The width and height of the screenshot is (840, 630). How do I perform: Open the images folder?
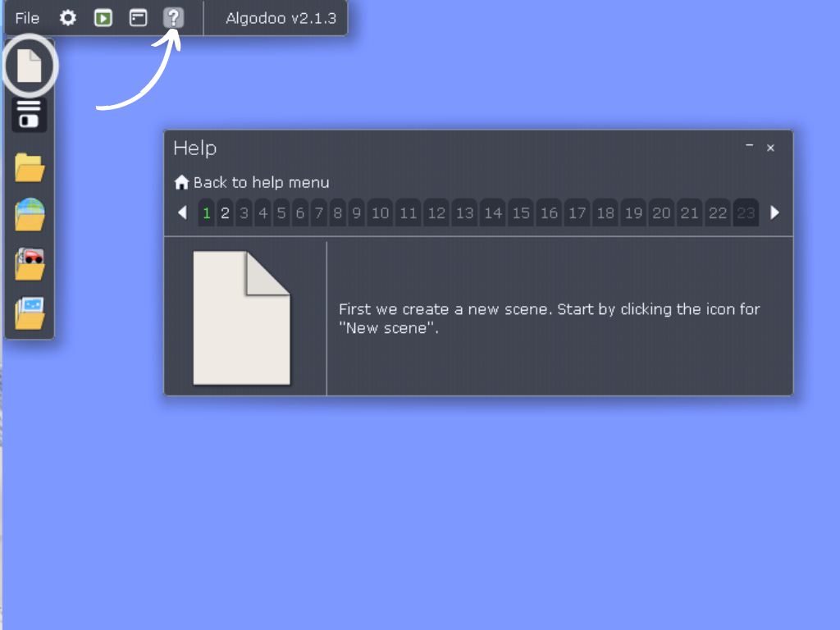pyautogui.click(x=29, y=310)
